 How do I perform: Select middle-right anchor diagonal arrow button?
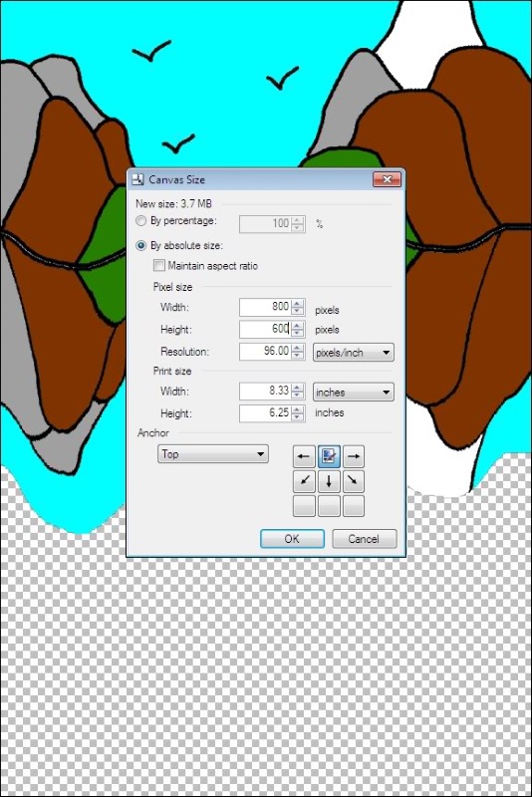tap(353, 481)
